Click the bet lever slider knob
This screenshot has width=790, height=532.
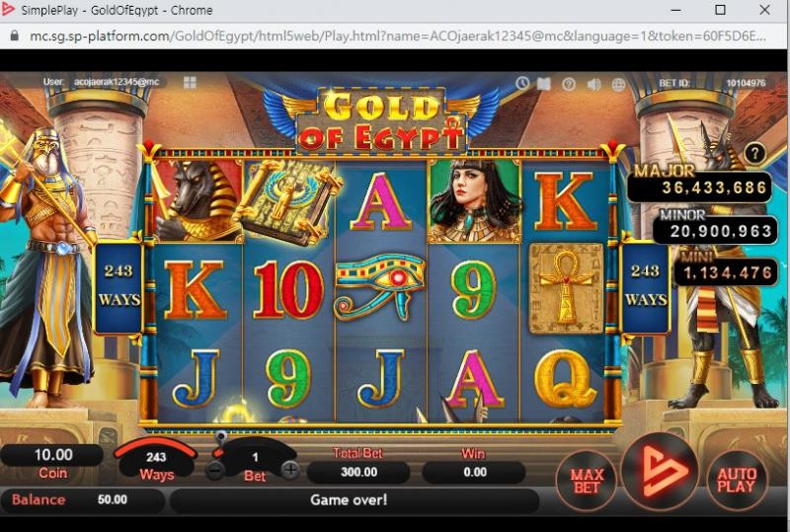pos(220,436)
